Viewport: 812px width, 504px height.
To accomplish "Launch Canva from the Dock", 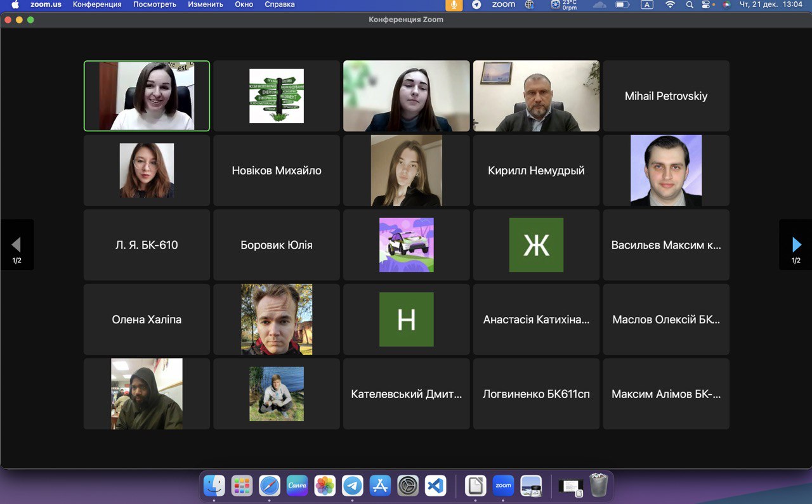I will click(297, 486).
